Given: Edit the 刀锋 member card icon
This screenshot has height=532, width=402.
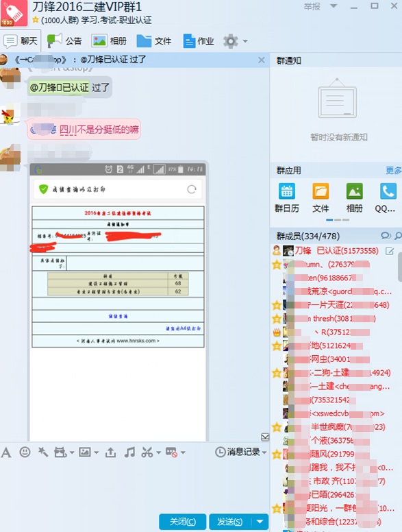Looking at the screenshot, I should [x=390, y=251].
